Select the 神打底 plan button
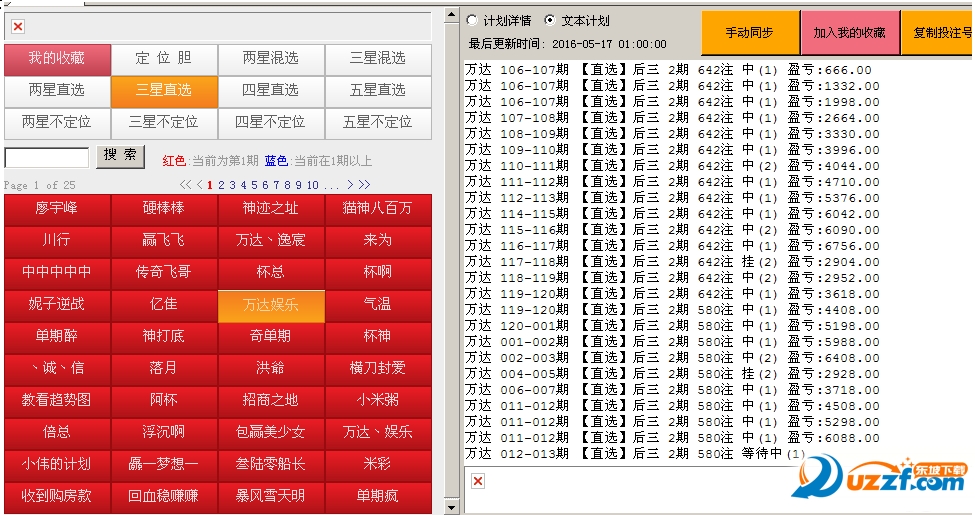Viewport: 975px width, 515px height. pyautogui.click(x=164, y=336)
